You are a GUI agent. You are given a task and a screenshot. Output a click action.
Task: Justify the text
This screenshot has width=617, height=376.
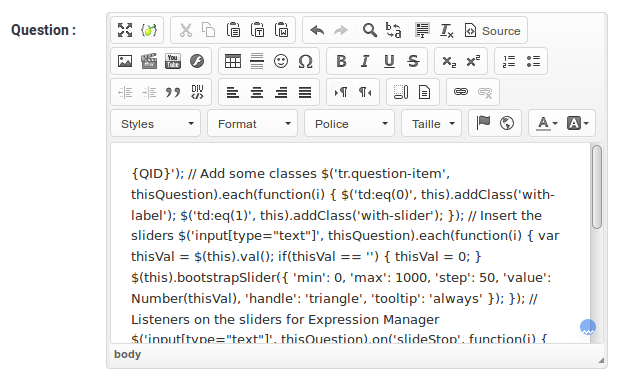tap(305, 92)
